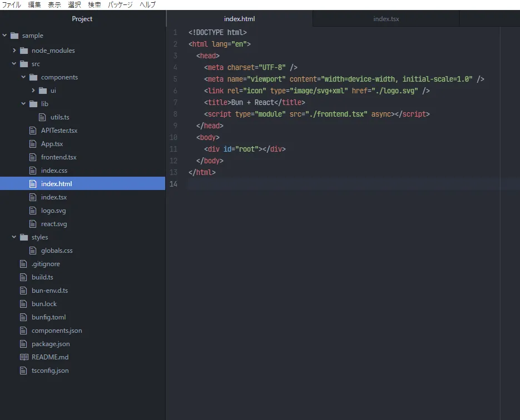Open the ヘルプ menu

click(x=147, y=4)
